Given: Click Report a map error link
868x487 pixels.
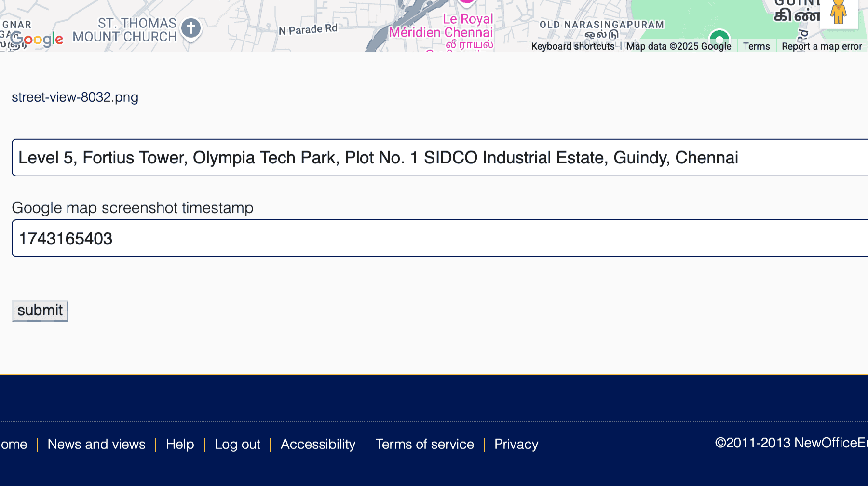Looking at the screenshot, I should pyautogui.click(x=822, y=46).
